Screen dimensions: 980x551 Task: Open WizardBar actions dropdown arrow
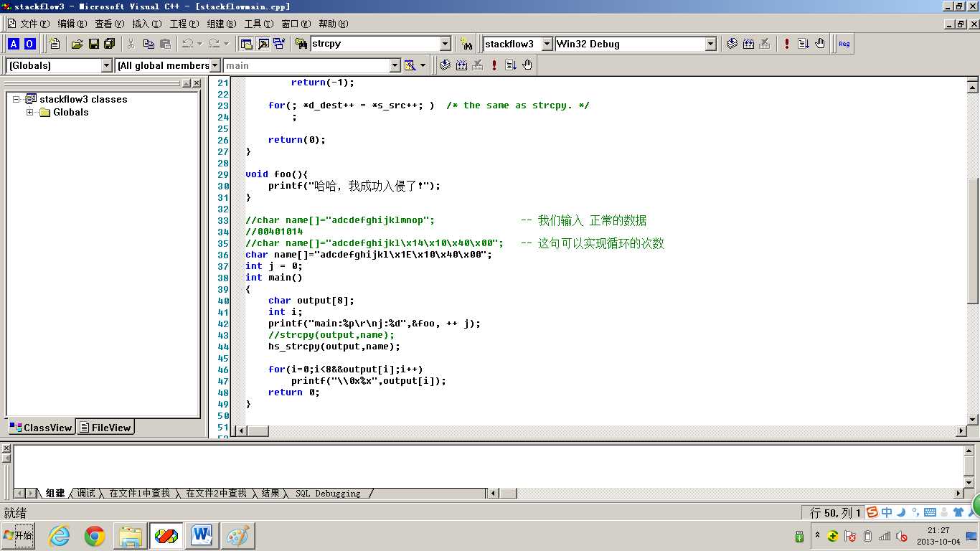[x=423, y=65]
